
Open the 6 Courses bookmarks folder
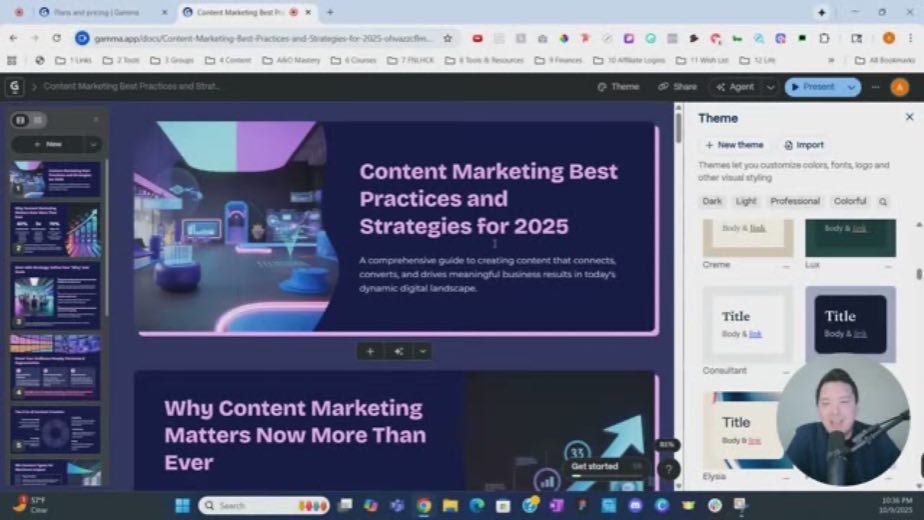353,60
